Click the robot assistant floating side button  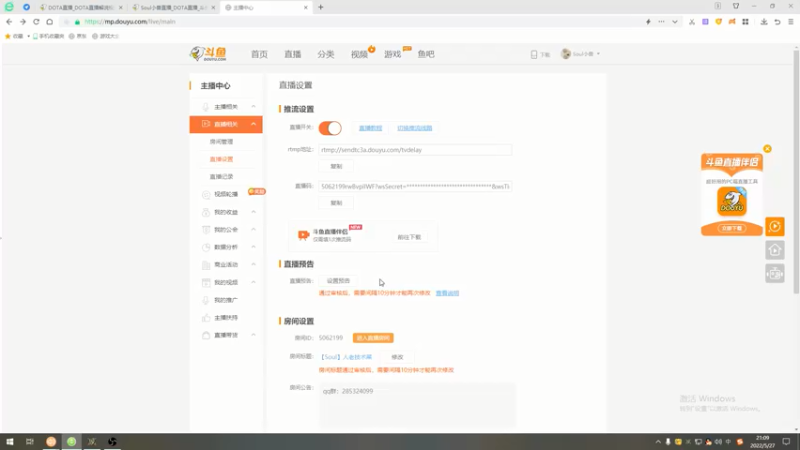coord(774,274)
